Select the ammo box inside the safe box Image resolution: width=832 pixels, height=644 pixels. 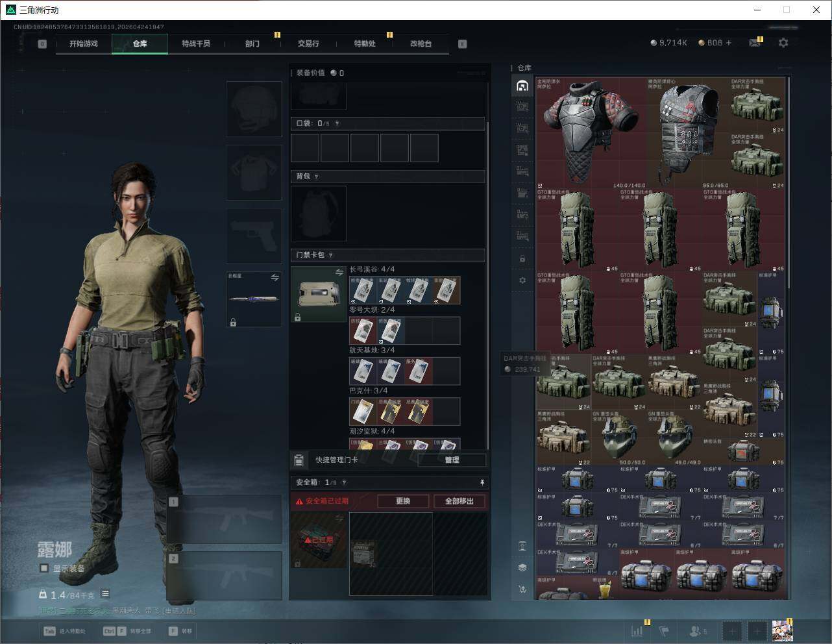point(363,554)
